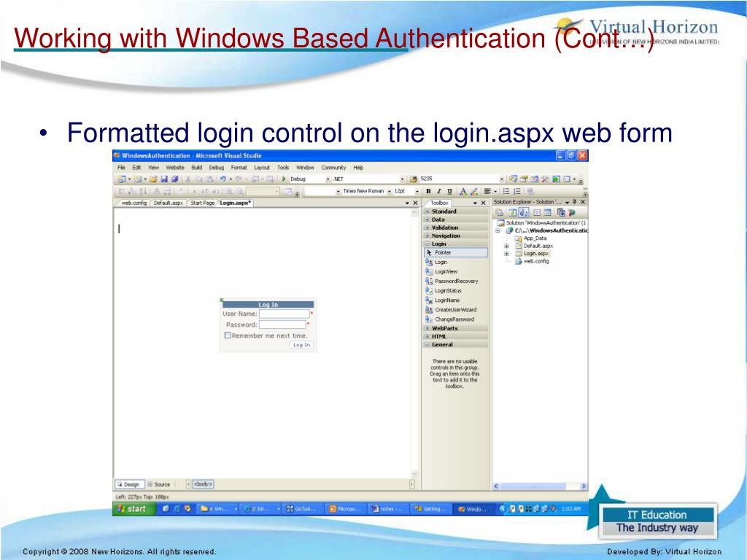747x560 pixels.
Task: Switch to the web.config tab
Action: 134,203
